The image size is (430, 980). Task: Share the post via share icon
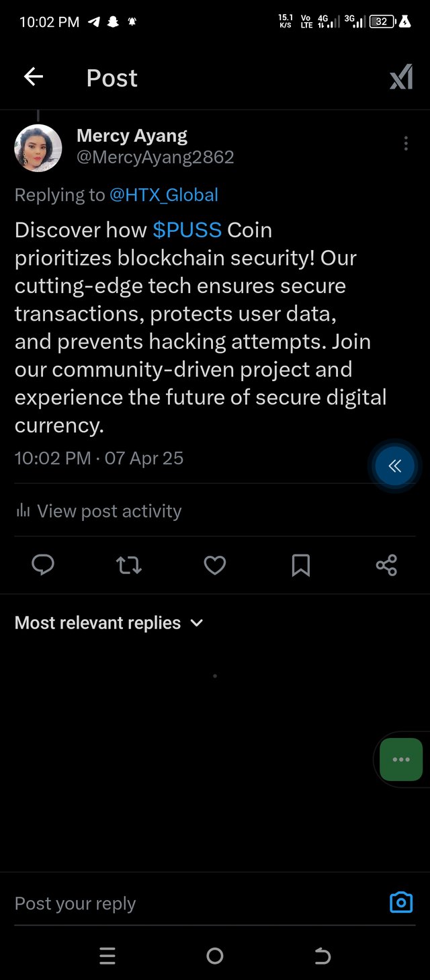[x=387, y=565]
